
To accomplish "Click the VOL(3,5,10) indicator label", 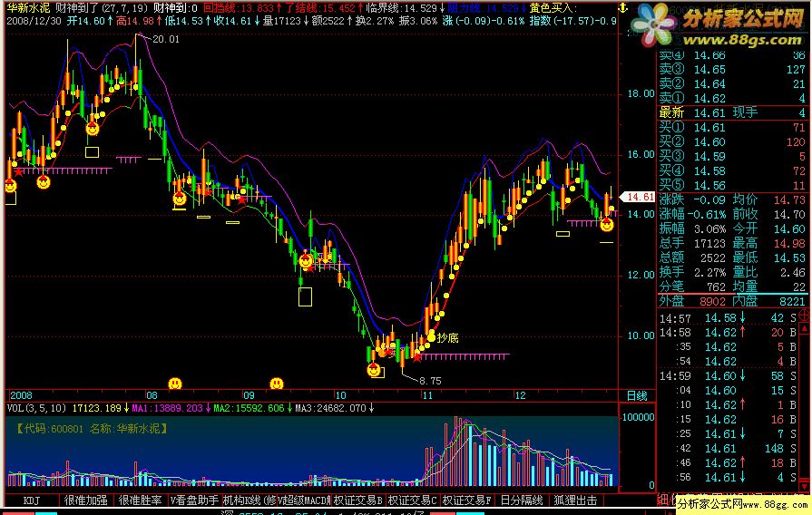I will tap(37, 408).
